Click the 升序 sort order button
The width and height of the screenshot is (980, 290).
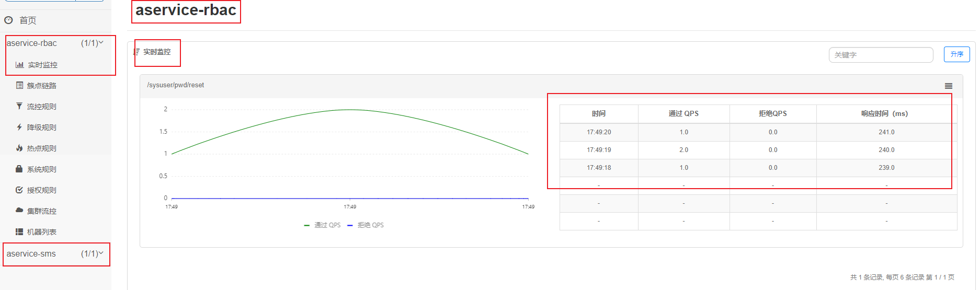957,54
